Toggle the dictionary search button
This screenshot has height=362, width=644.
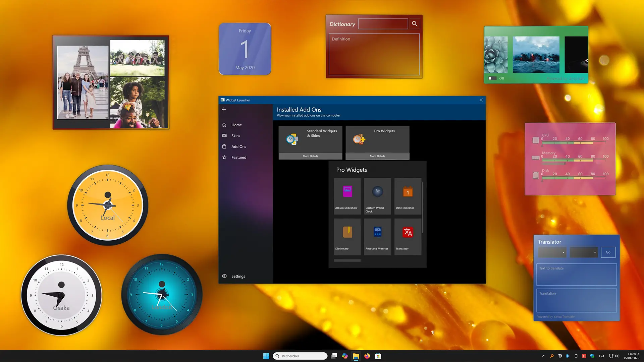[415, 23]
